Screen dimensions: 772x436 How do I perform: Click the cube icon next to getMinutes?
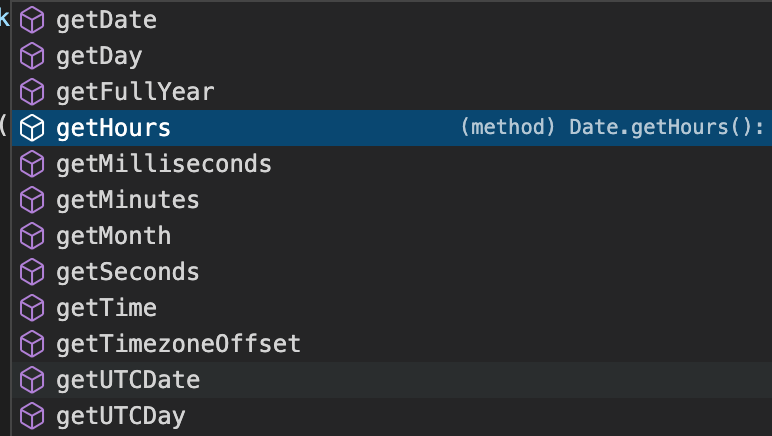[32, 200]
